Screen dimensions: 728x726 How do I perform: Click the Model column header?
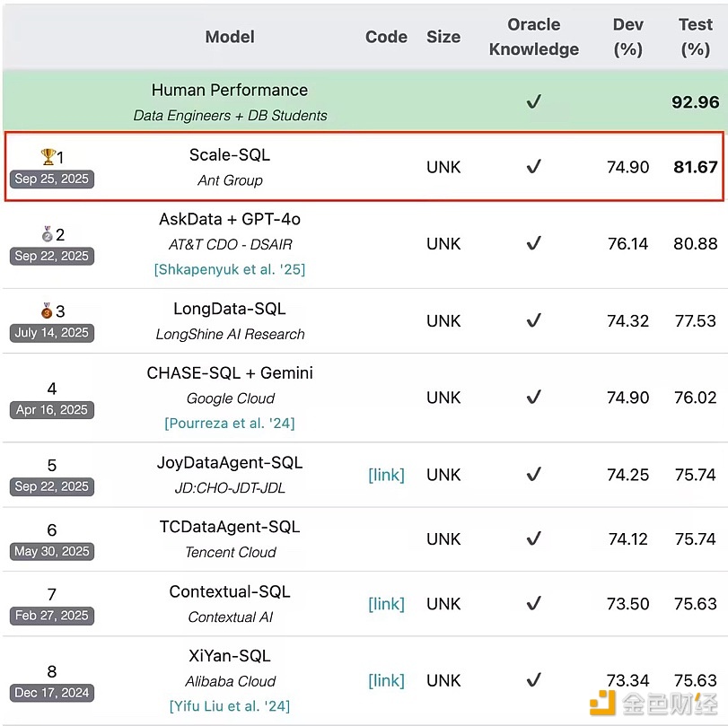click(230, 37)
